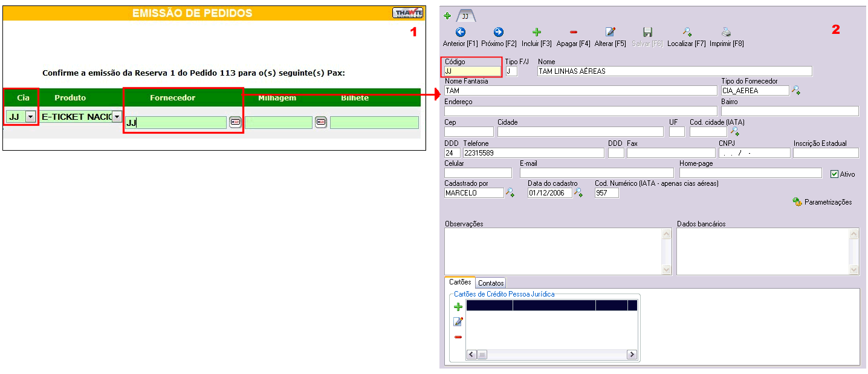868x374 pixels.
Task: Open lookup beside Cadastrado por
Action: pos(510,192)
